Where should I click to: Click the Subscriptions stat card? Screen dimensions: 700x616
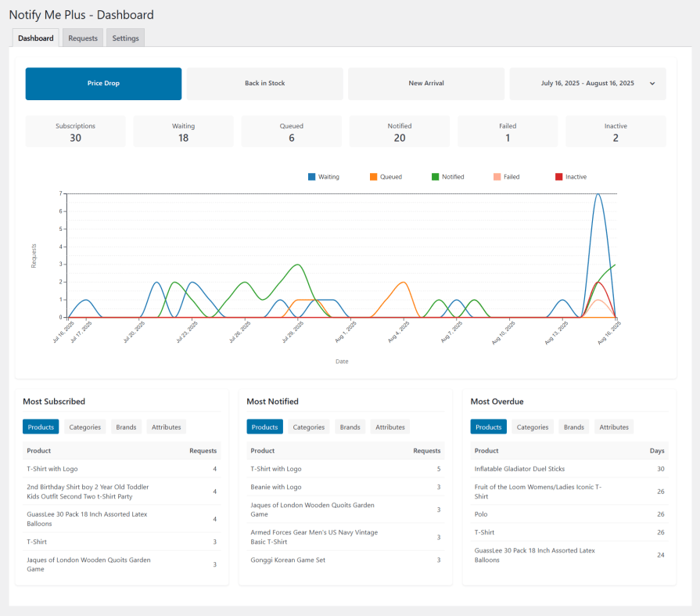pos(76,131)
